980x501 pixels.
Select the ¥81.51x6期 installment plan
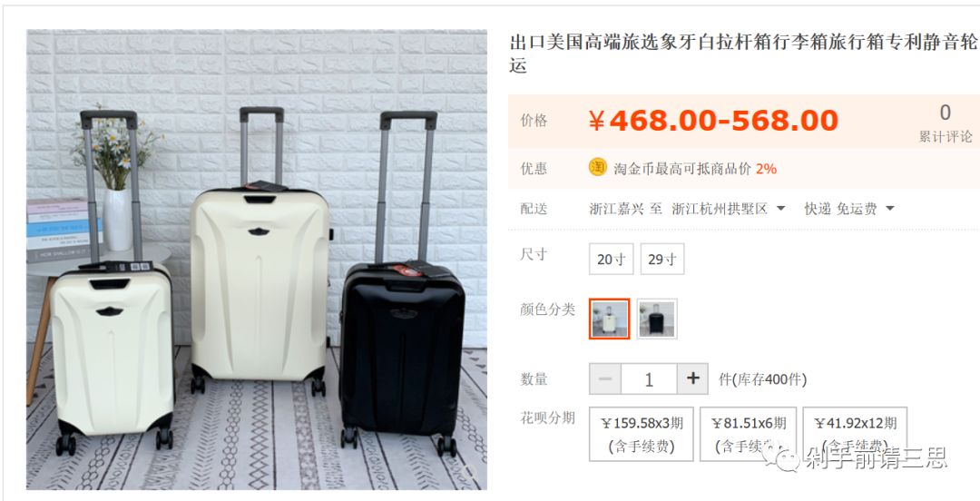[x=748, y=434]
